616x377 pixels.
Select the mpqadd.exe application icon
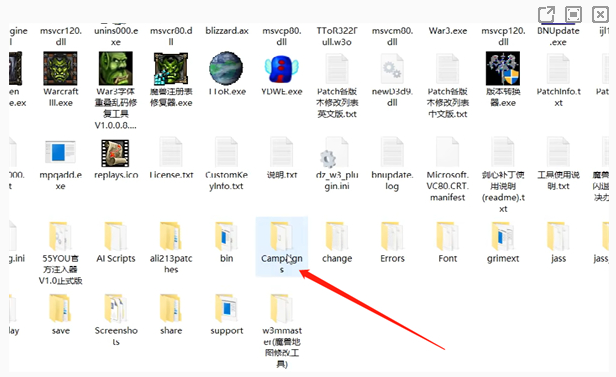click(x=60, y=152)
